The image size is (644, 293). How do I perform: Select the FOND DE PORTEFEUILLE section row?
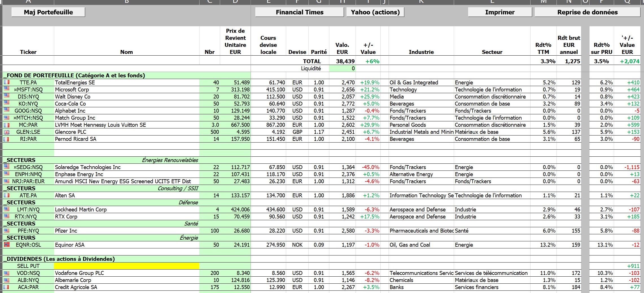(x=126, y=75)
